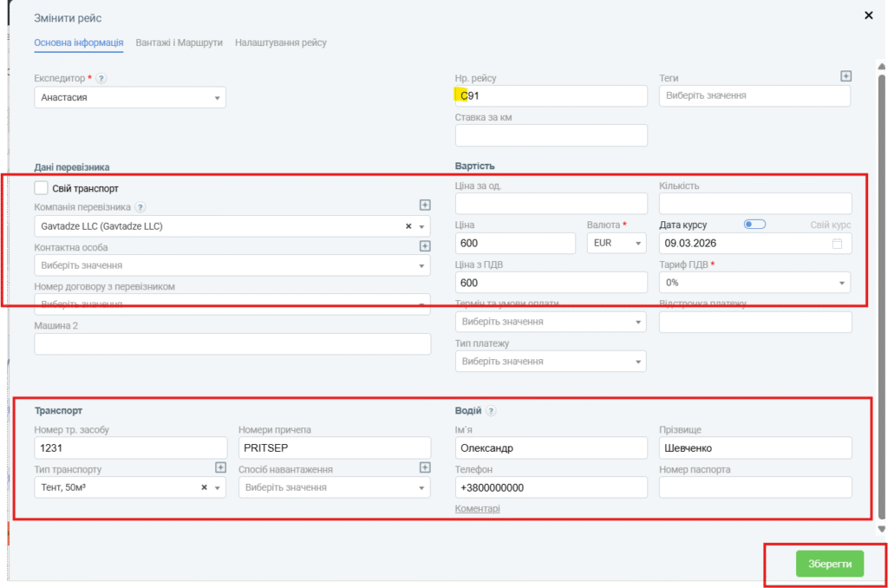The image size is (888, 588).
Task: Open the Налаштування рейсу tab
Action: (x=280, y=42)
